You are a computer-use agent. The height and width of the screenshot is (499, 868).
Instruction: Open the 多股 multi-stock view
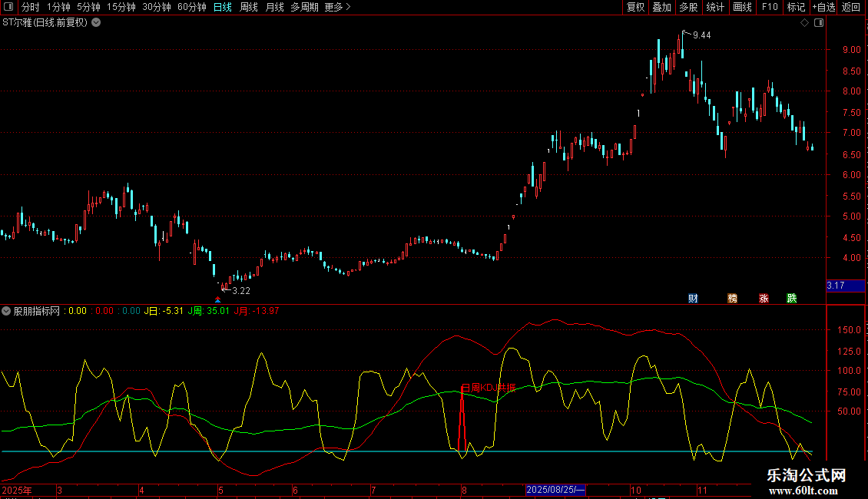pos(688,7)
